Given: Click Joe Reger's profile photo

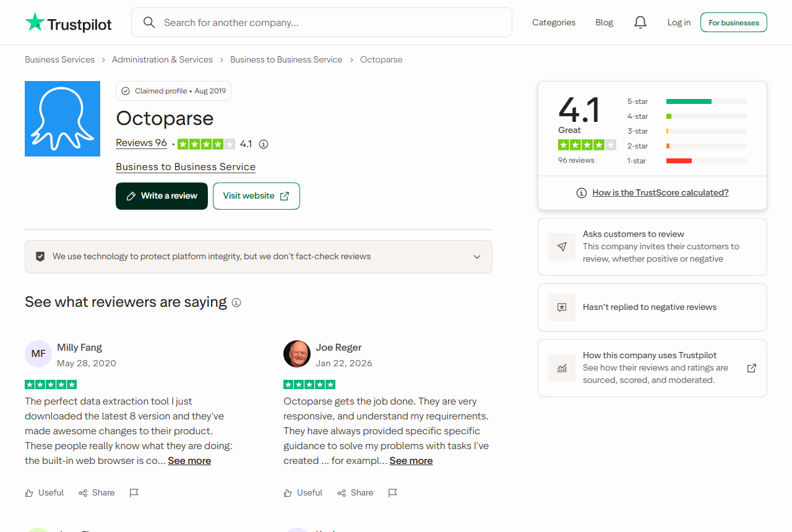Looking at the screenshot, I should (297, 354).
